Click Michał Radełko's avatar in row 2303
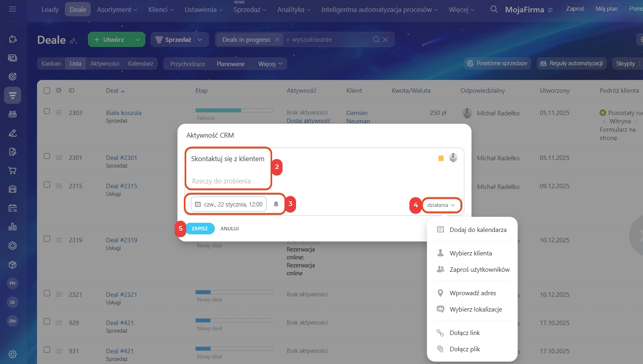The width and height of the screenshot is (643, 364). (x=467, y=113)
